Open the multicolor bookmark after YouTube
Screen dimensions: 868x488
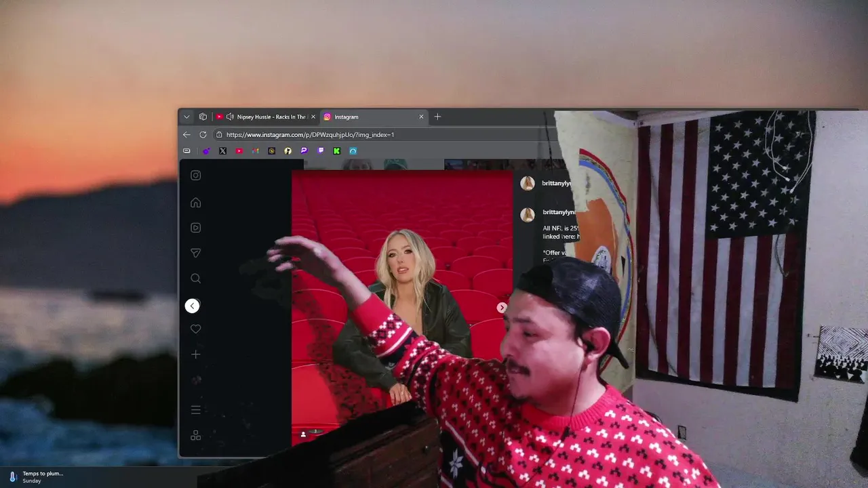tap(255, 150)
